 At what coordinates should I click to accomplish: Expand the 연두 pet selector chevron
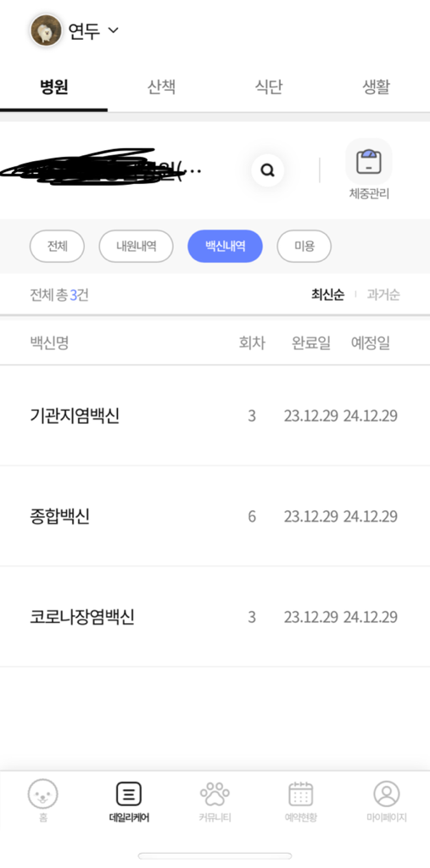113,30
